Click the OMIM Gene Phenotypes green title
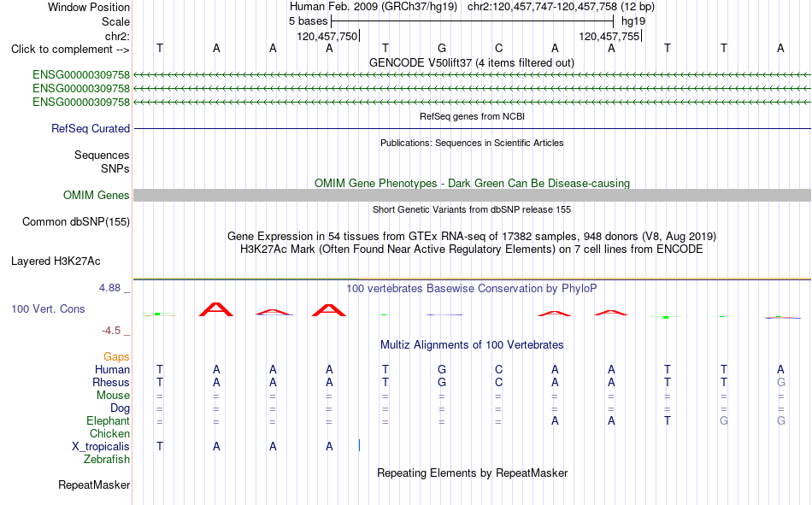 click(473, 184)
